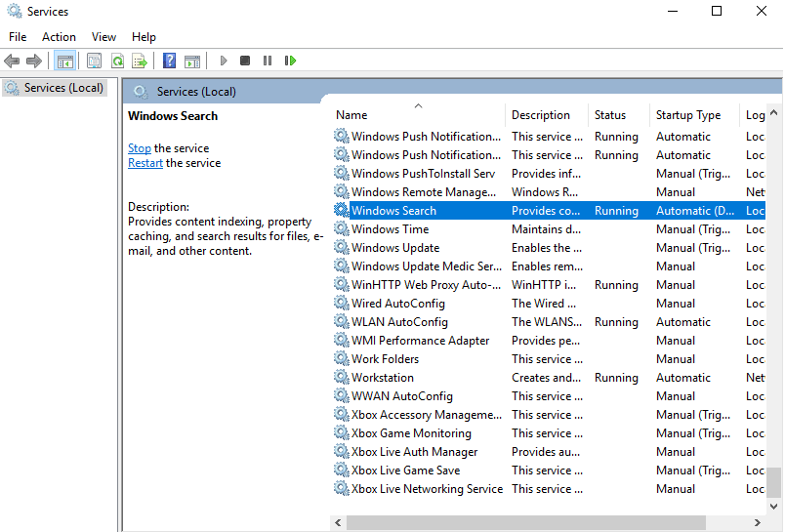Click the Back arrow toolbar icon

pos(12,61)
